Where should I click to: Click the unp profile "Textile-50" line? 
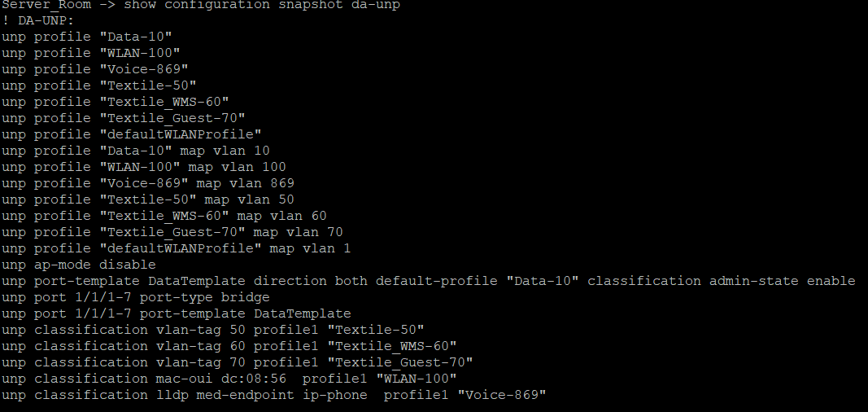coord(99,85)
